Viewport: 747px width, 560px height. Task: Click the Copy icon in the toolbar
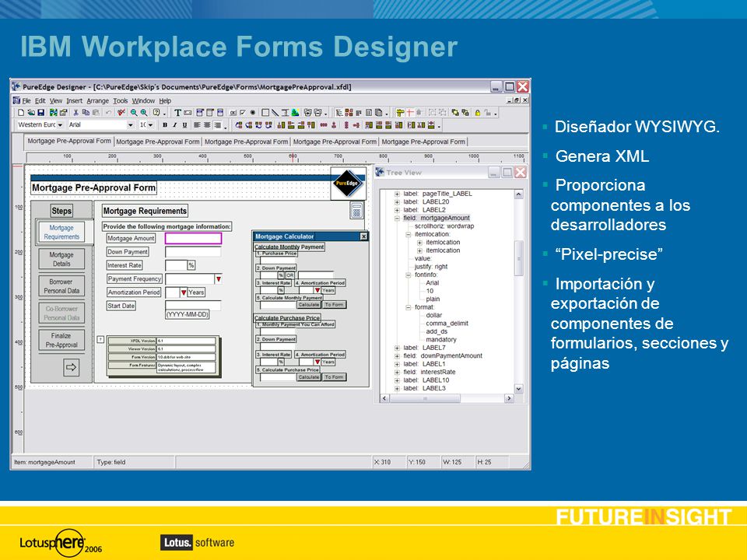point(86,112)
